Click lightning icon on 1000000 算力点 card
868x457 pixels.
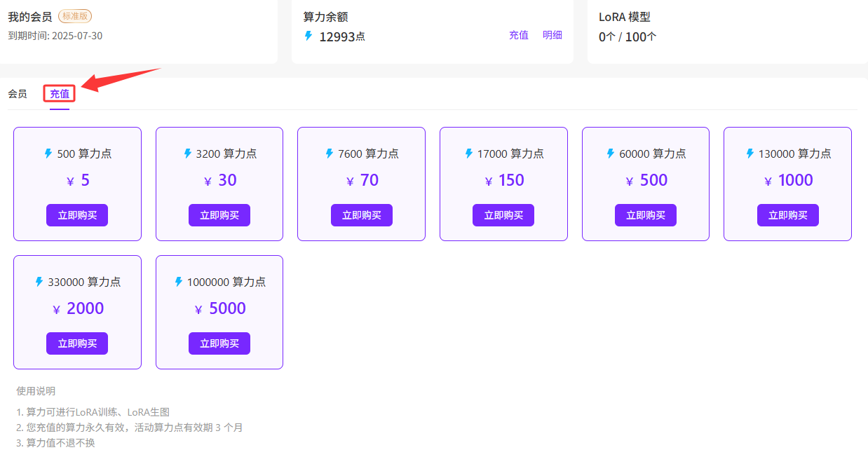[x=178, y=281]
